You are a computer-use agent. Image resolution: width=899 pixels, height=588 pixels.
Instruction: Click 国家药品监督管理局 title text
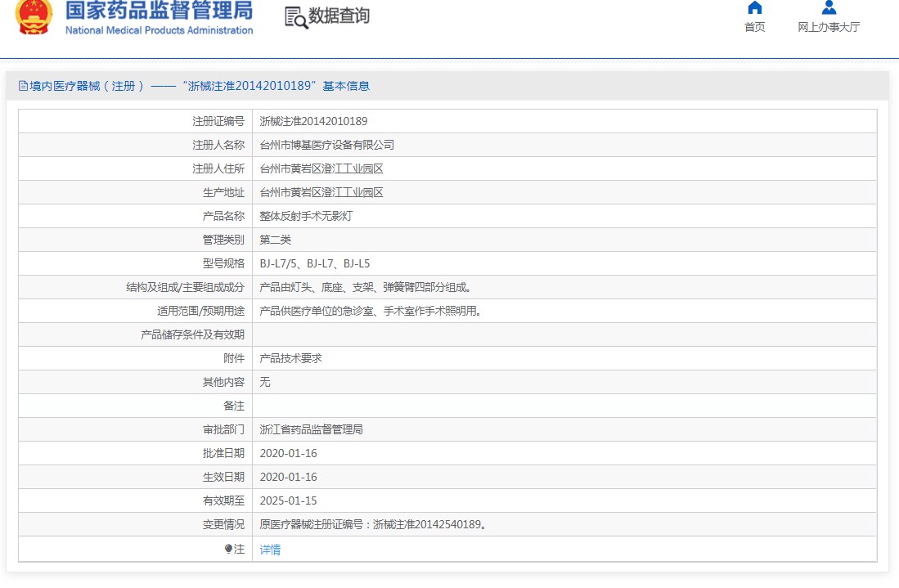point(159,11)
